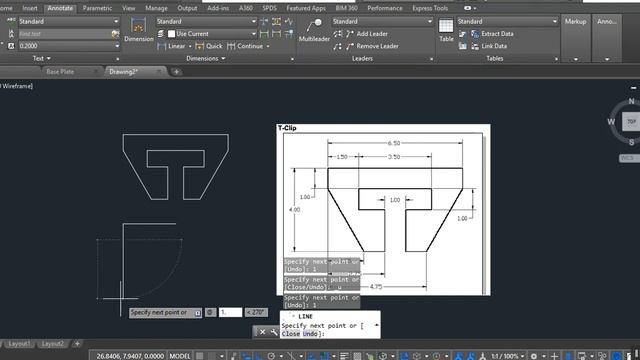Click the Multileader tool icon
Viewport: 640px width, 360px height.
314,26
